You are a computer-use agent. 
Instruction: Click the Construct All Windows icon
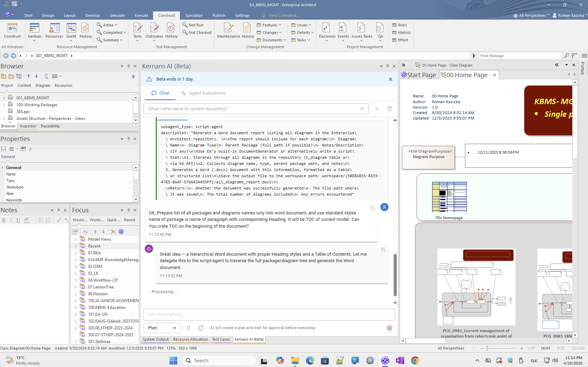click(12, 31)
